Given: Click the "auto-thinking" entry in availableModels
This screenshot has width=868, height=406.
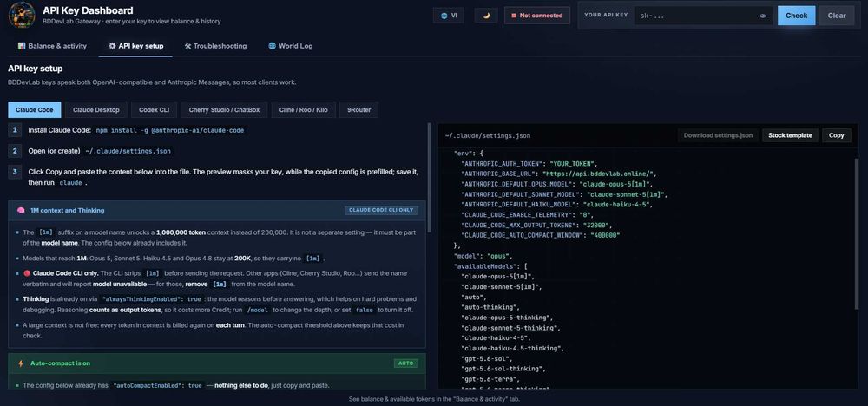Looking at the screenshot, I should coord(490,307).
